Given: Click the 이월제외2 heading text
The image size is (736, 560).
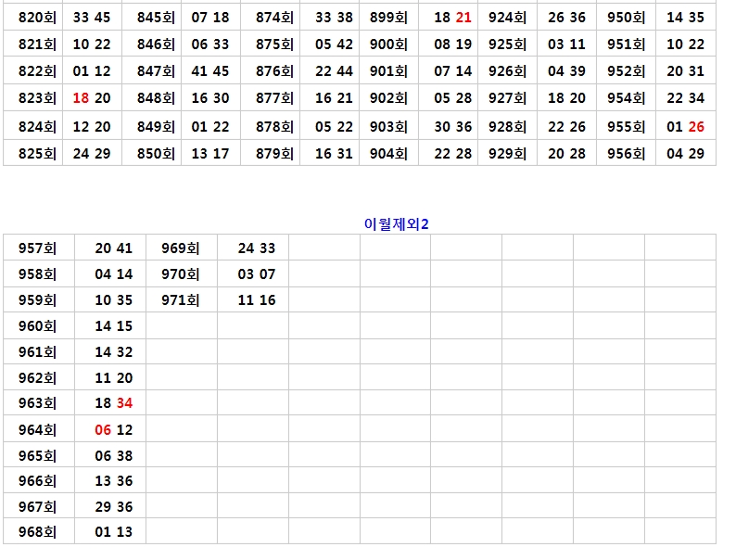Looking at the screenshot, I should [396, 223].
